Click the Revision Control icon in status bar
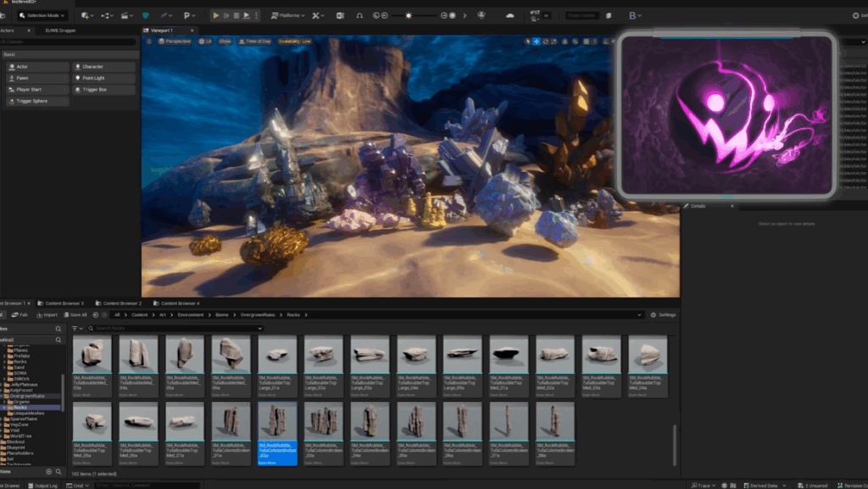This screenshot has height=489, width=868. (x=843, y=484)
